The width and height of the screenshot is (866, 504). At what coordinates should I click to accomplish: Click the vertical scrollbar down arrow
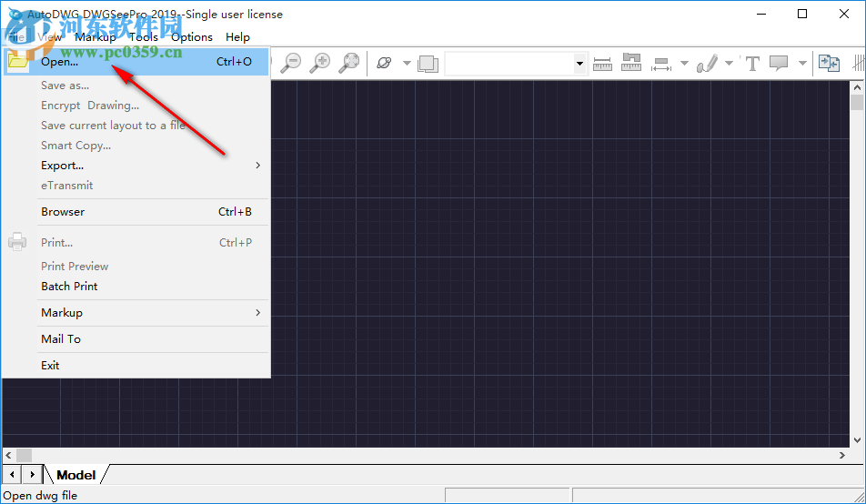click(x=857, y=440)
